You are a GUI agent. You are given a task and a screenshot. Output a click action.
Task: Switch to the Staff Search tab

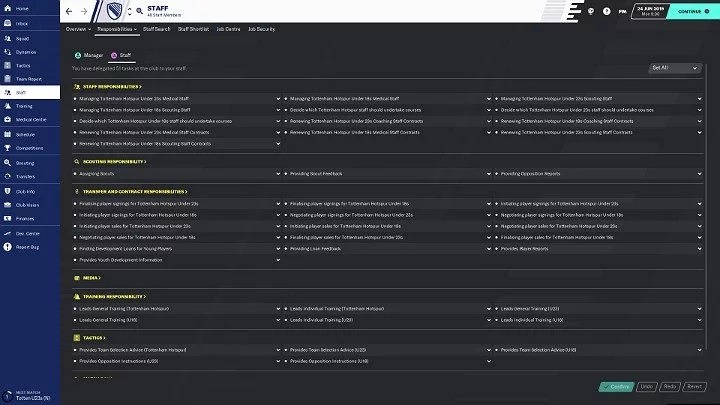(x=158, y=30)
